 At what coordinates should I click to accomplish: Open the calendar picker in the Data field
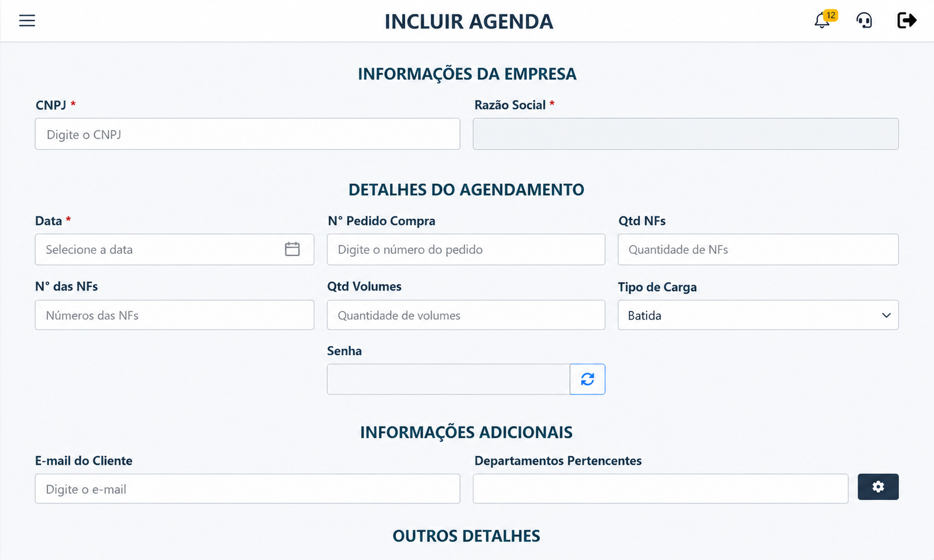point(292,249)
